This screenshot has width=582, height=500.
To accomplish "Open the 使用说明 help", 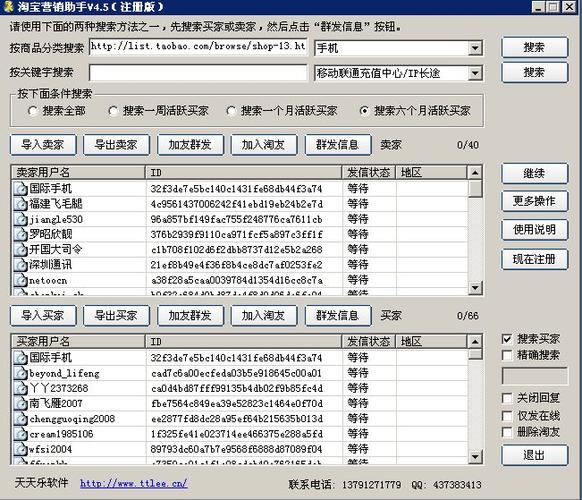I will click(x=534, y=230).
